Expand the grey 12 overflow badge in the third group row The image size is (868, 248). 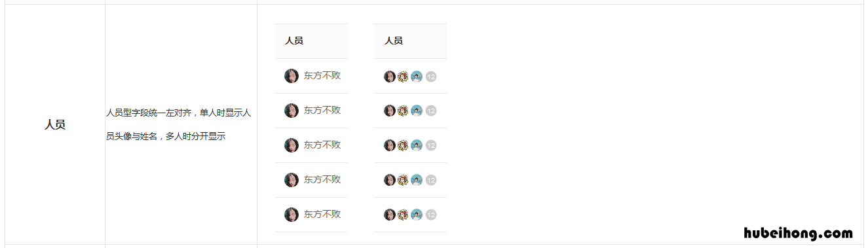click(x=431, y=145)
